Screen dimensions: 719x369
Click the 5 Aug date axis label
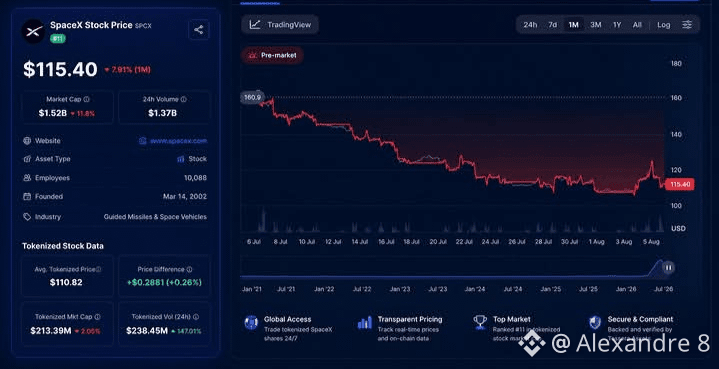(x=651, y=242)
